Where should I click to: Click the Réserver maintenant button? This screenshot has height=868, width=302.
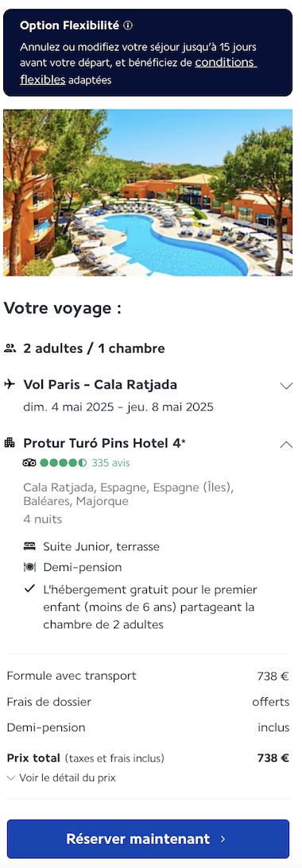pos(148,839)
